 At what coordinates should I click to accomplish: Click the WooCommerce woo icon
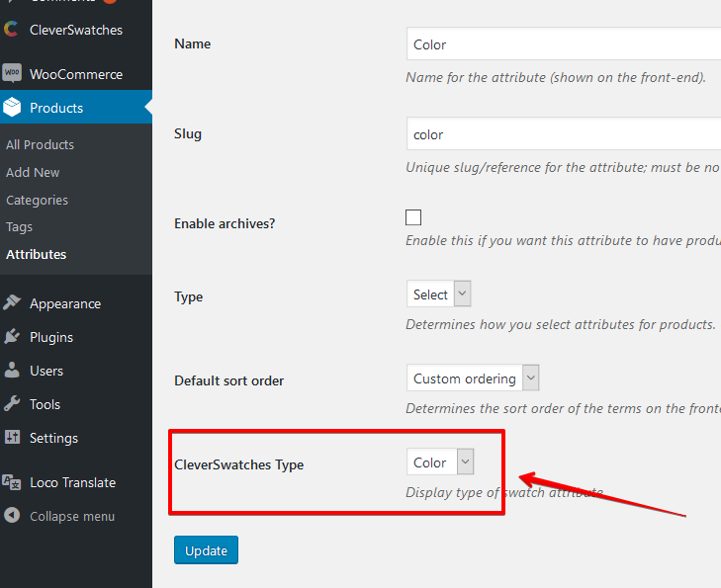[x=12, y=73]
